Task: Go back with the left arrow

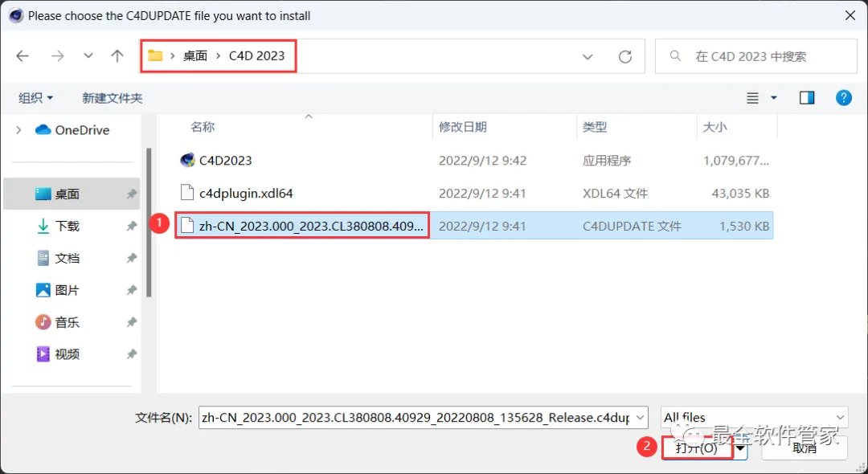Action: [x=23, y=56]
